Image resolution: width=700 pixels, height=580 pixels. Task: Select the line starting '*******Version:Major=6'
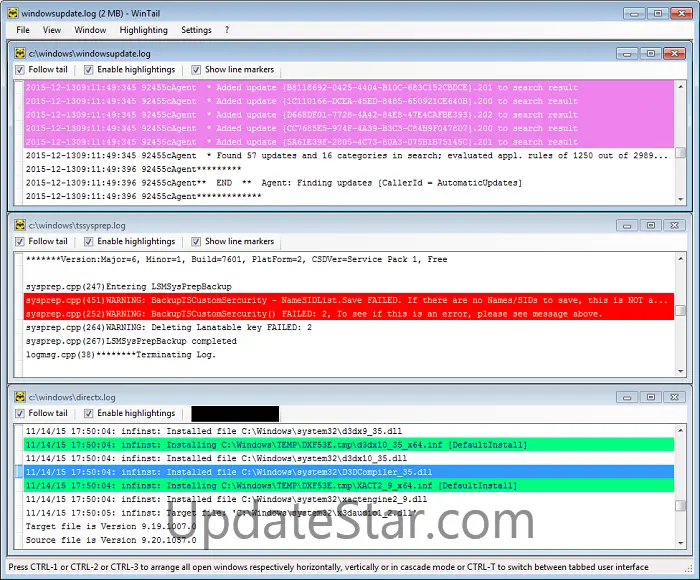tap(349, 259)
